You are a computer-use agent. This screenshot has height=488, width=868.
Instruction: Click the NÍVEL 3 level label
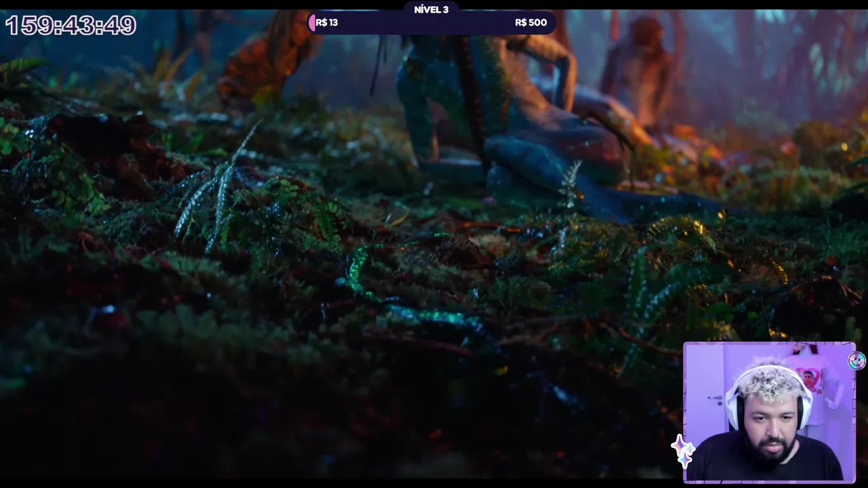tap(431, 9)
